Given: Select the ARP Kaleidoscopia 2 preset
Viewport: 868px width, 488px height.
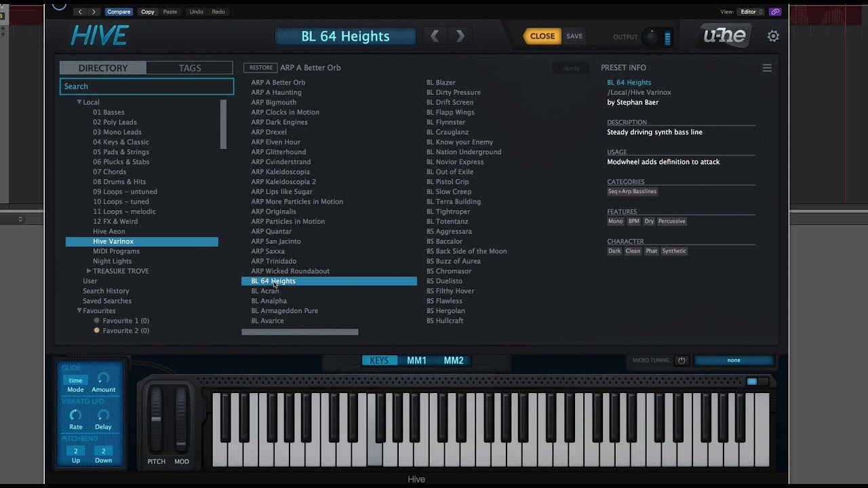Looking at the screenshot, I should [283, 182].
